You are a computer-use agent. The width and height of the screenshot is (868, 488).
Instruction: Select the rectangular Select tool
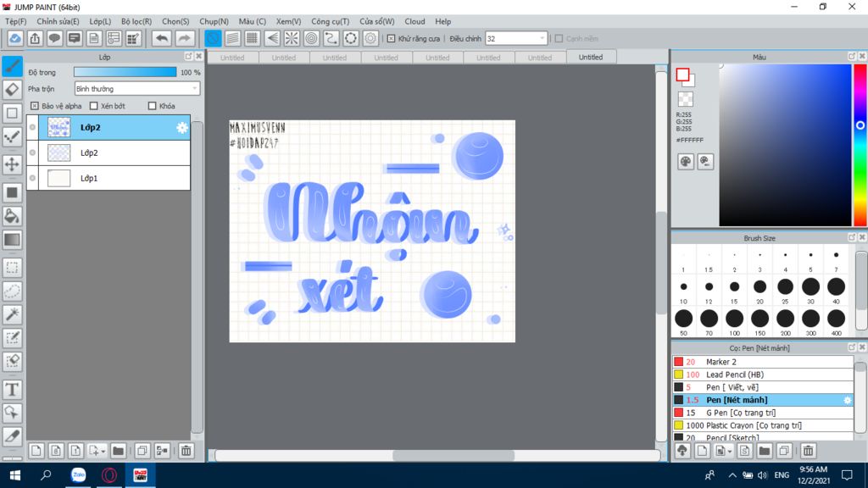(x=12, y=268)
